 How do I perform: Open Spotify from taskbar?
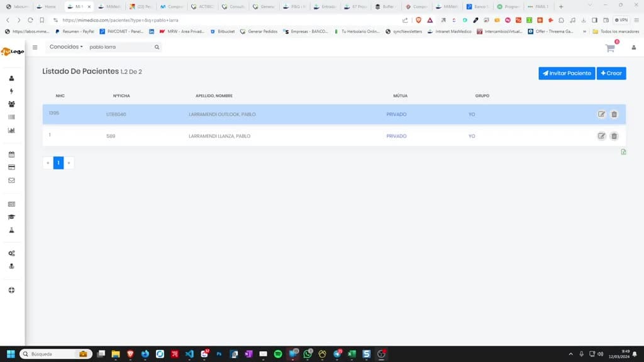pyautogui.click(x=278, y=354)
